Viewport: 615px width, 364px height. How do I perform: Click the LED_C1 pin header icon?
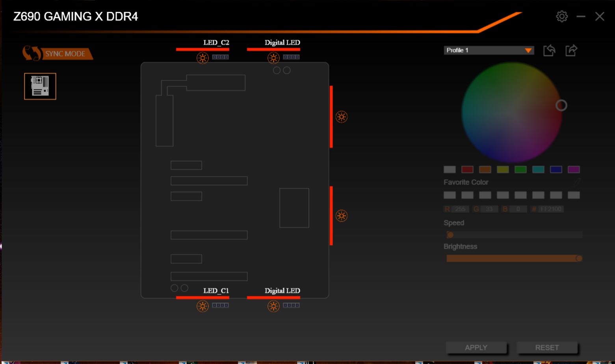coord(220,305)
